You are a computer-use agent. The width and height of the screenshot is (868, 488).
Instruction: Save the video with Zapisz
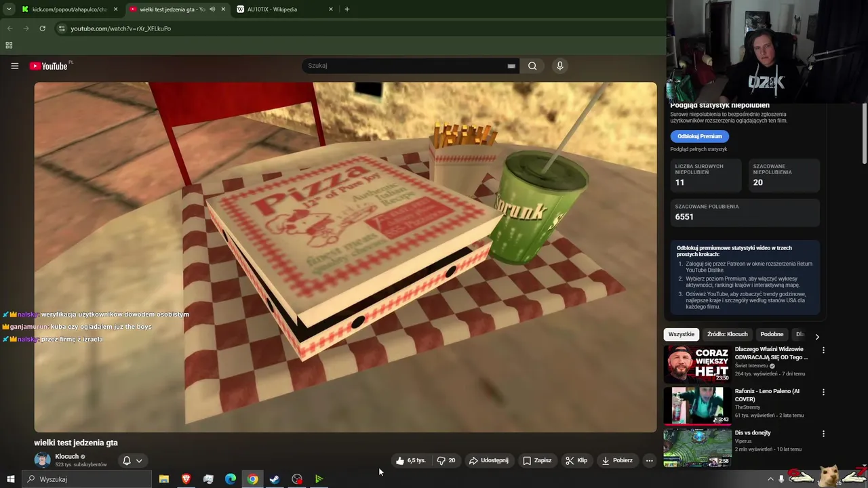click(536, 460)
